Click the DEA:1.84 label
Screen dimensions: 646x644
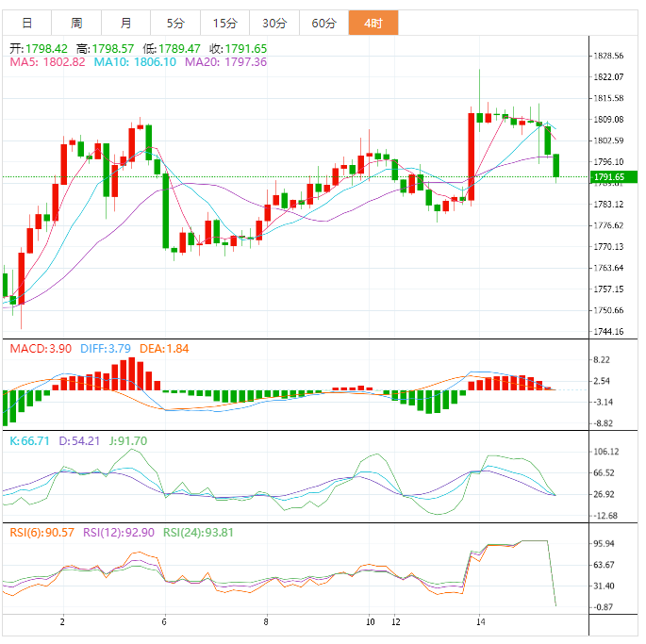point(164,349)
